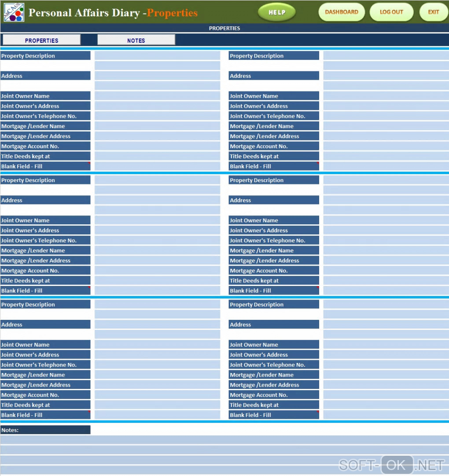Click the EXIT button
The image size is (449, 476).
[434, 12]
